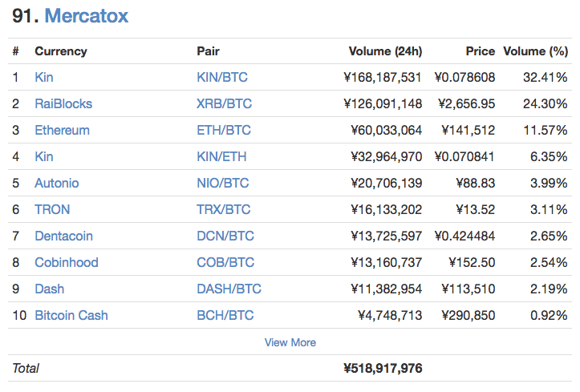580x392 pixels.
Task: Select the volume ¥126,091,148
Action: click(383, 104)
